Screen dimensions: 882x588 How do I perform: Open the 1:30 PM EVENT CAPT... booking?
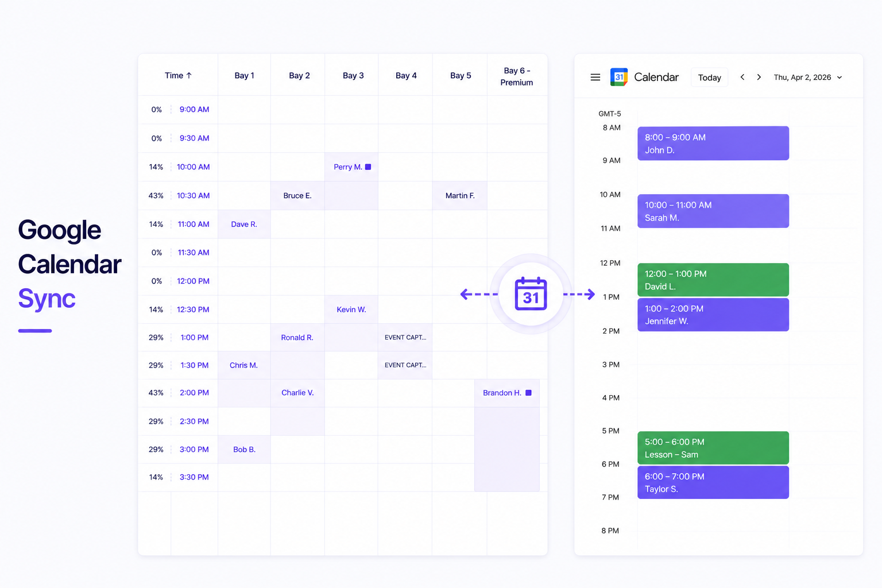click(405, 365)
